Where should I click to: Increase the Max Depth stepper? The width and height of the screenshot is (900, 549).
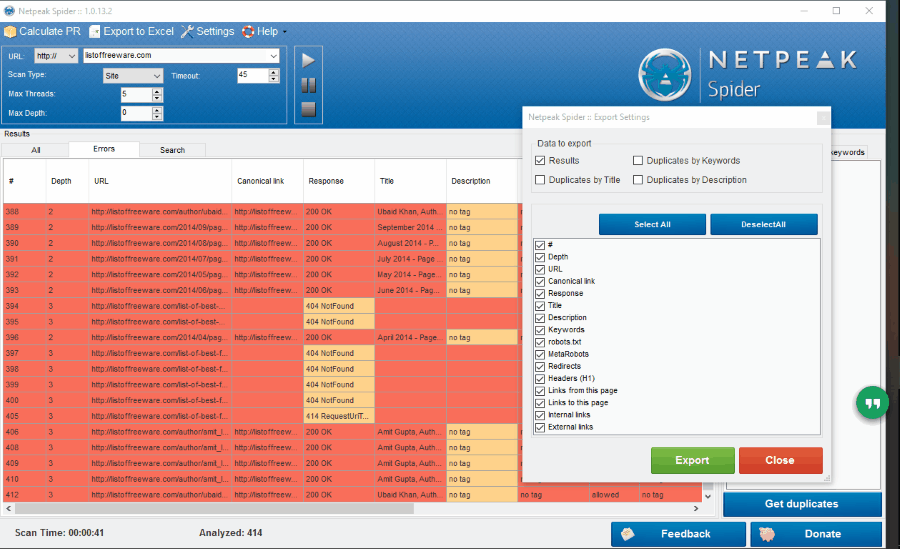coord(157,110)
